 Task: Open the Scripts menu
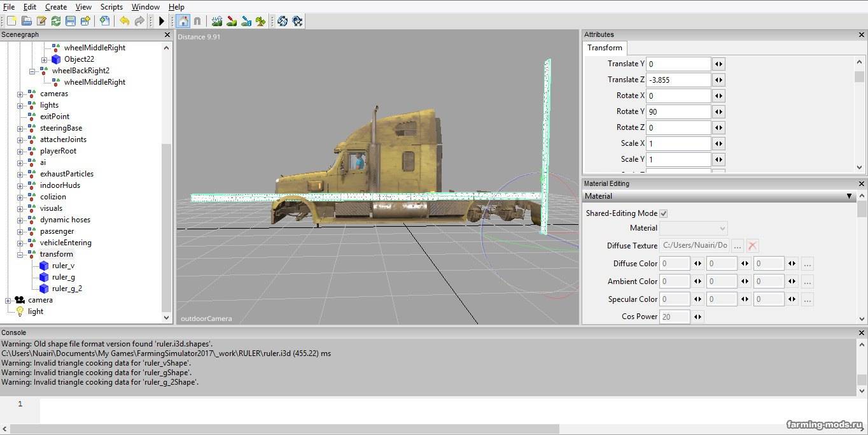point(111,7)
